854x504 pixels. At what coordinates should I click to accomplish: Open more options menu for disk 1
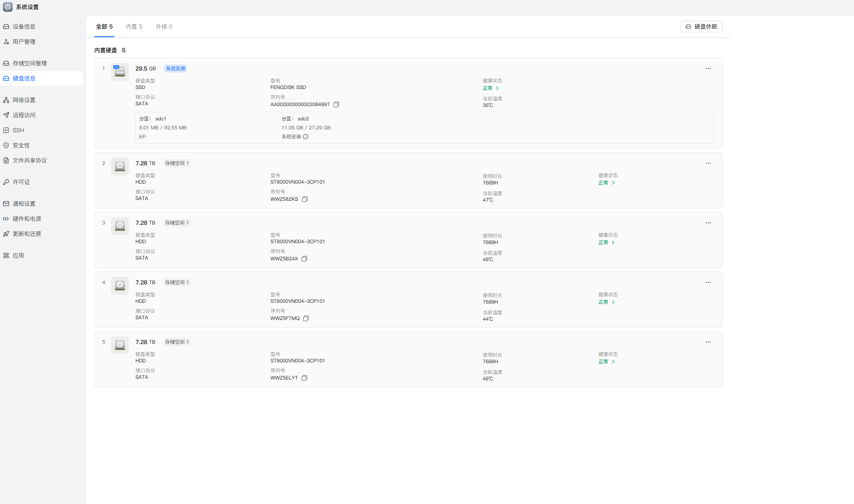pyautogui.click(x=708, y=69)
